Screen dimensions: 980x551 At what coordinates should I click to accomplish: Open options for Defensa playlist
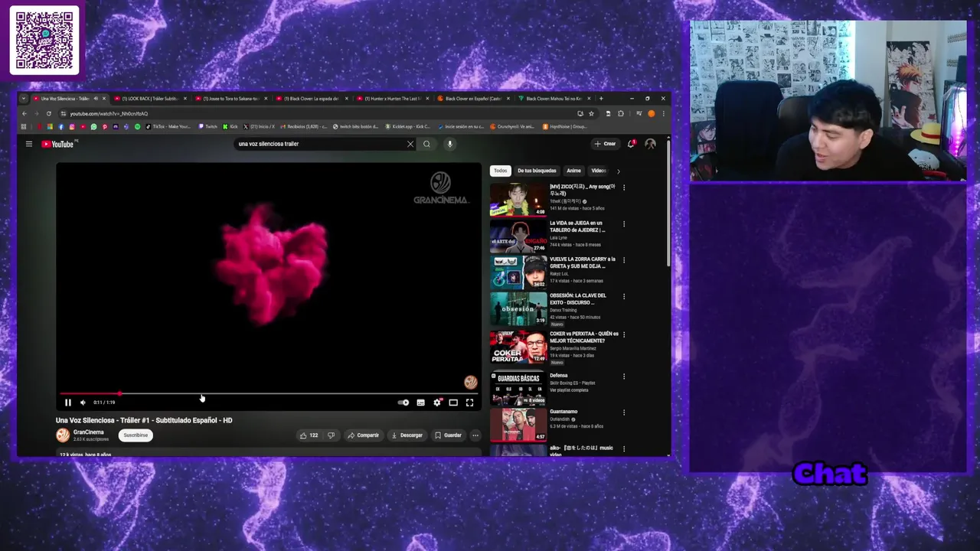click(623, 377)
